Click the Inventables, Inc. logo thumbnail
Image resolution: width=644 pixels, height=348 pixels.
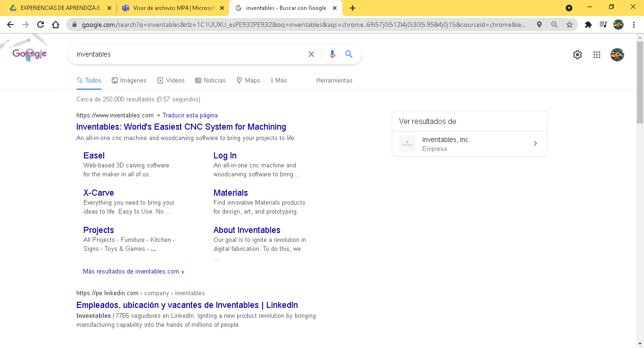(407, 144)
